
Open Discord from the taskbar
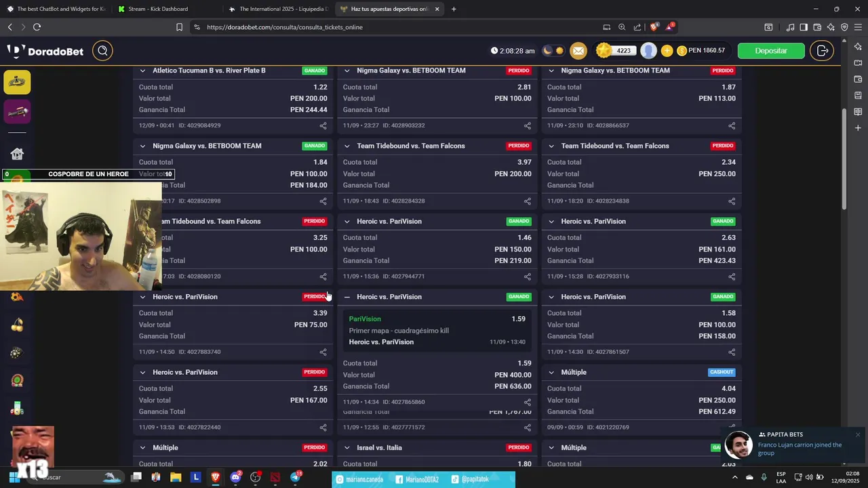pyautogui.click(x=236, y=477)
